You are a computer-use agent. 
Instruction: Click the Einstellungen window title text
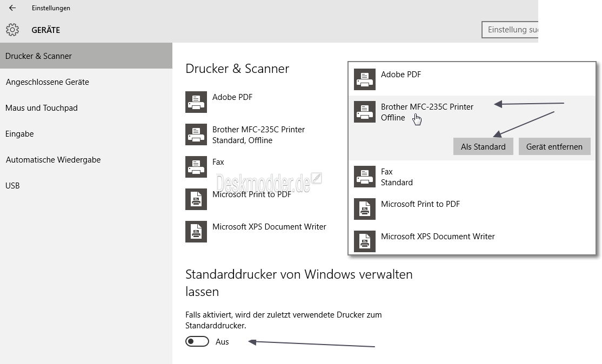coord(51,8)
